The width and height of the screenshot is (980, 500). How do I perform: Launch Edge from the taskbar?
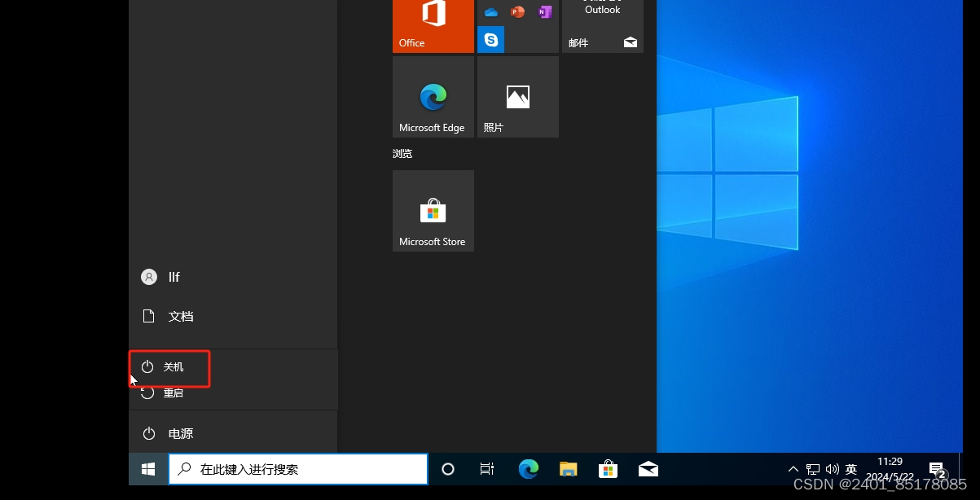[529, 469]
